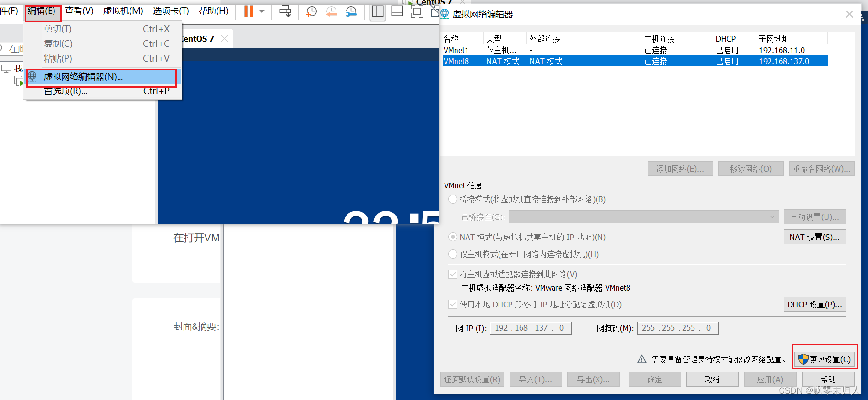Click the 帮助 button in the dialog
868x400 pixels.
(x=828, y=379)
